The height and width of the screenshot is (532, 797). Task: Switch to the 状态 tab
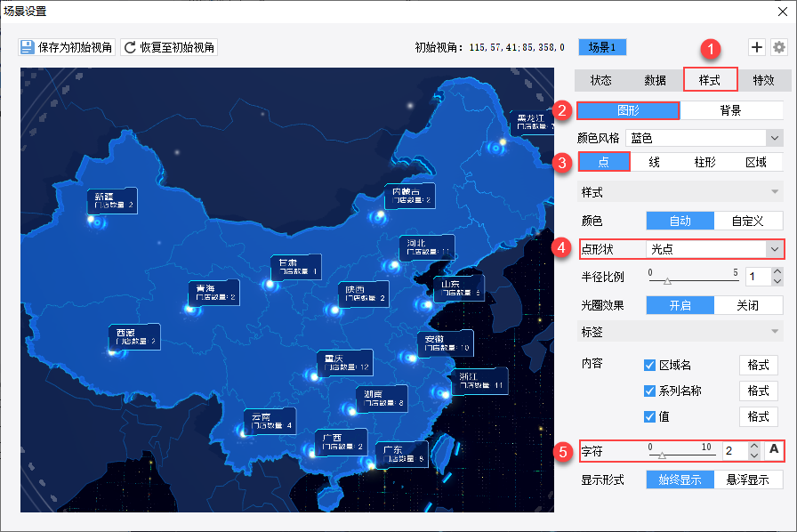[x=600, y=80]
